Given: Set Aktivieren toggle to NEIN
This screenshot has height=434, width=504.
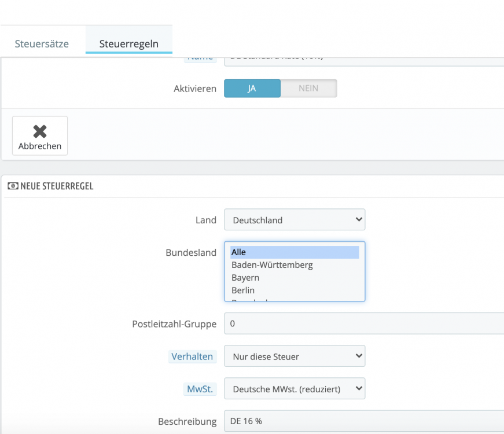Looking at the screenshot, I should click(308, 89).
